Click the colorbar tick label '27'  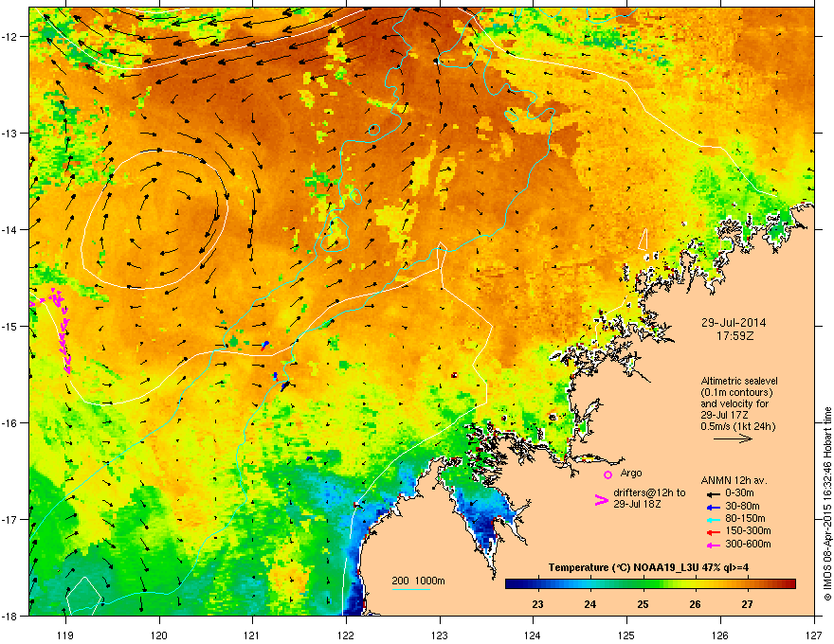click(x=748, y=604)
